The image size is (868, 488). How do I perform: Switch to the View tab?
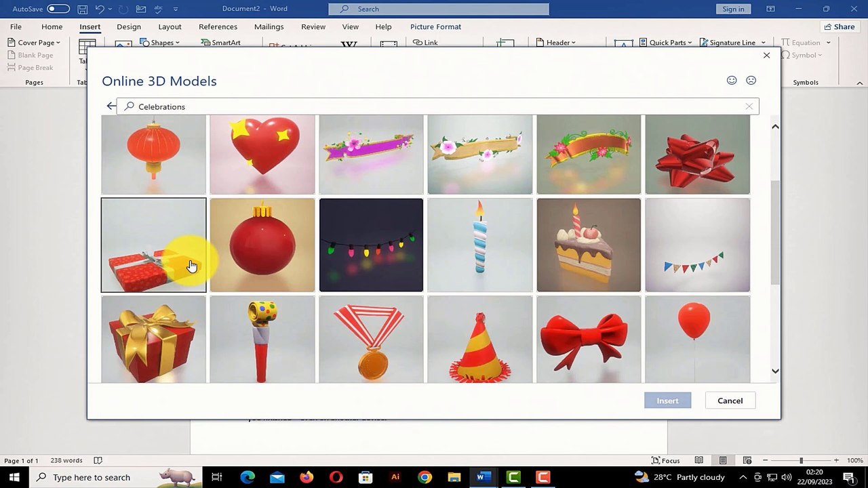click(x=351, y=26)
